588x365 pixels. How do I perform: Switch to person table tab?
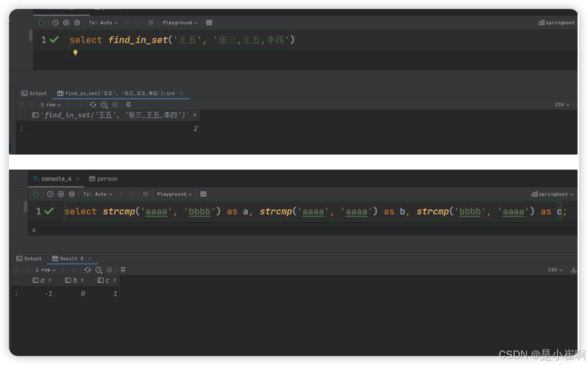click(x=103, y=179)
